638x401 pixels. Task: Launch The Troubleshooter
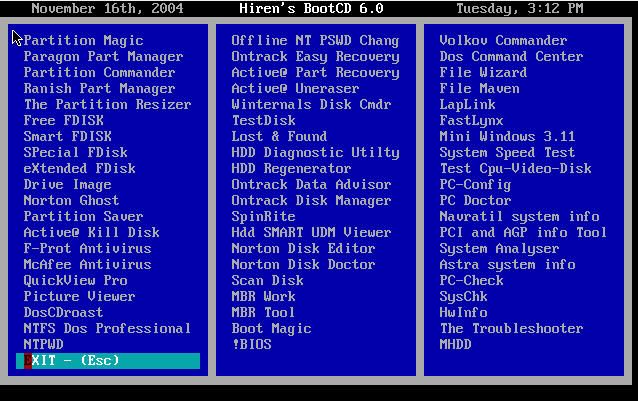(511, 328)
